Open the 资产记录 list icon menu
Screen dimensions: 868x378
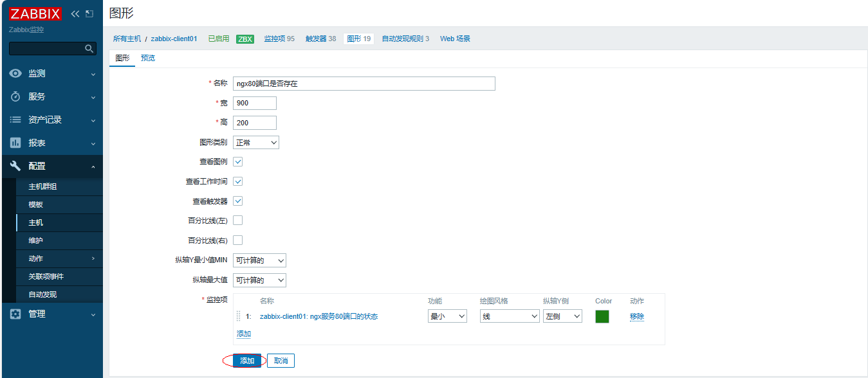[x=15, y=120]
